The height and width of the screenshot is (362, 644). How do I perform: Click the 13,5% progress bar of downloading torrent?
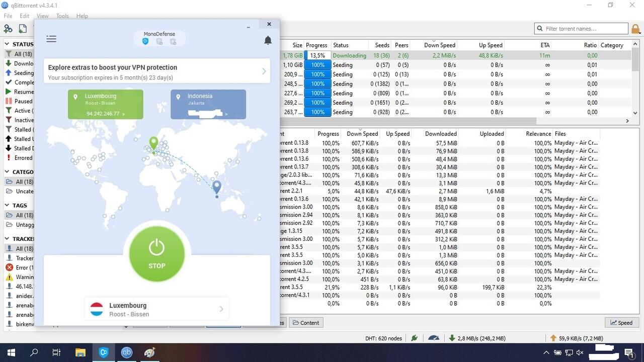click(316, 55)
